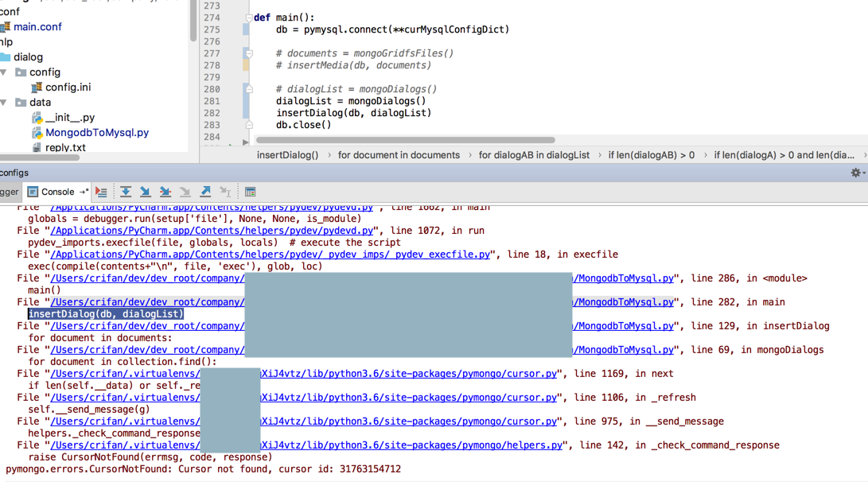Click highlighted 'insertDialog(db, dialogList)' in console
Viewport: 868px width, 482px height.
tap(106, 313)
